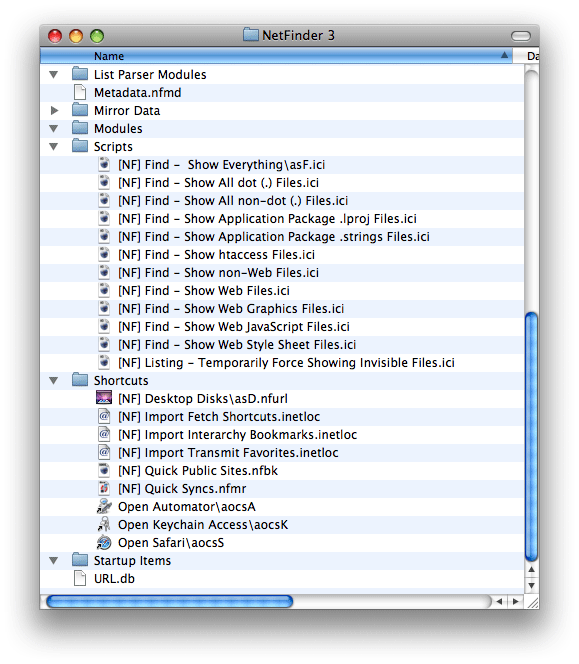Image resolution: width=579 pixels, height=664 pixels.
Task: Click the Web JavaScript Files script icon
Action: coord(104,326)
